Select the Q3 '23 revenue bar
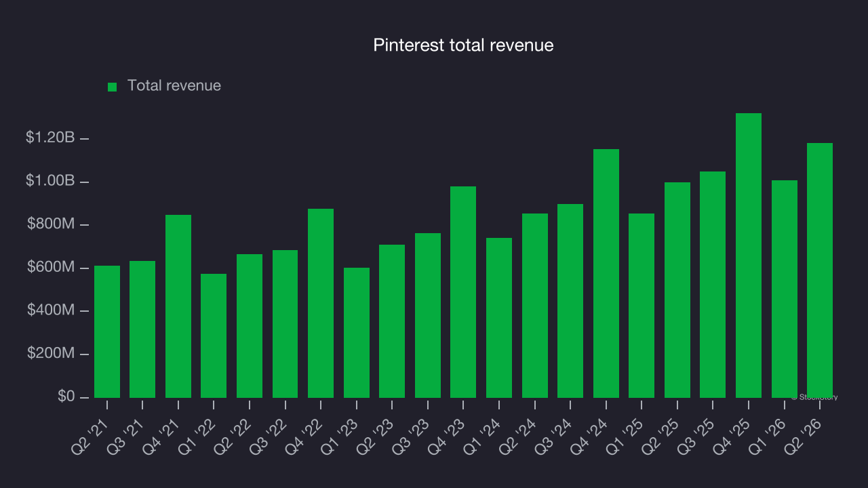 (428, 315)
